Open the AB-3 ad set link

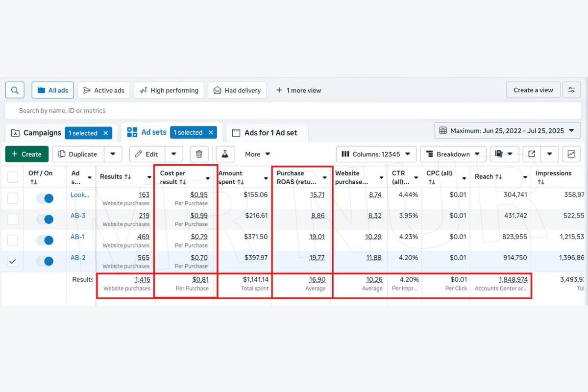tap(77, 216)
